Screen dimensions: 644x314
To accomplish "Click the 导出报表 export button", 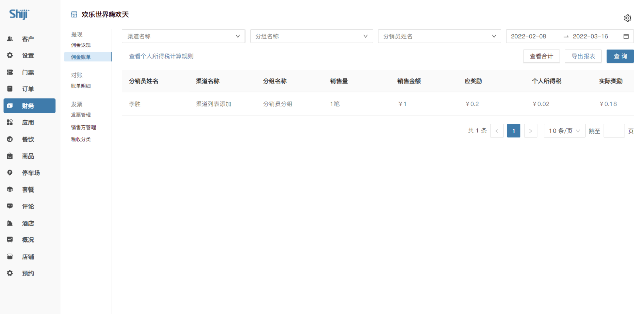I will click(583, 56).
